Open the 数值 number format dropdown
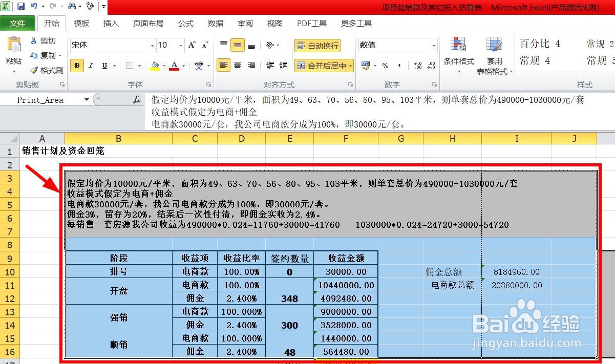Screen dimensions: 615x364 [434, 46]
